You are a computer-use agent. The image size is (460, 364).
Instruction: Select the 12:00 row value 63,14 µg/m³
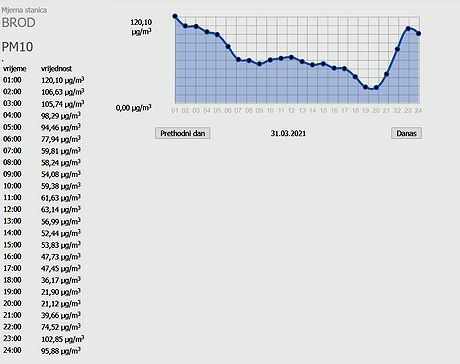[x=61, y=210]
